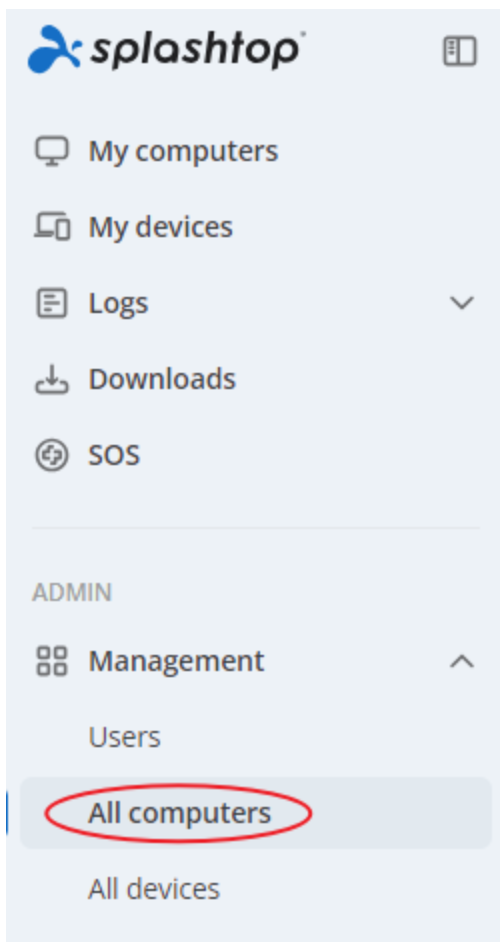This screenshot has width=500, height=942.
Task: Open the My computers page
Action: [x=183, y=151]
